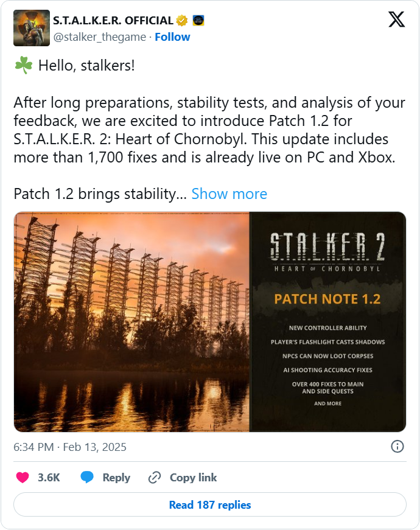
Task: Open the sunset antenna array photo
Action: (x=132, y=322)
